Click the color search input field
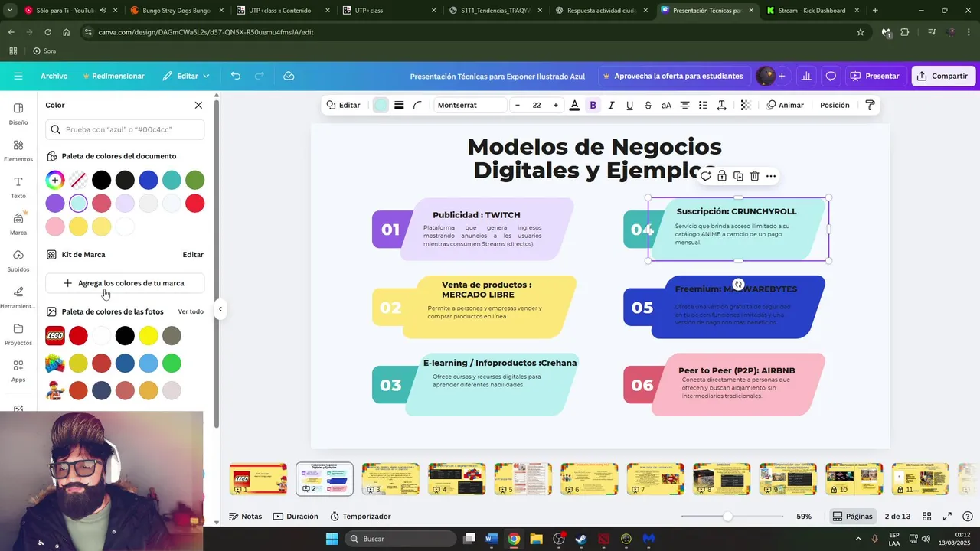The height and width of the screenshot is (551, 980). point(125,129)
